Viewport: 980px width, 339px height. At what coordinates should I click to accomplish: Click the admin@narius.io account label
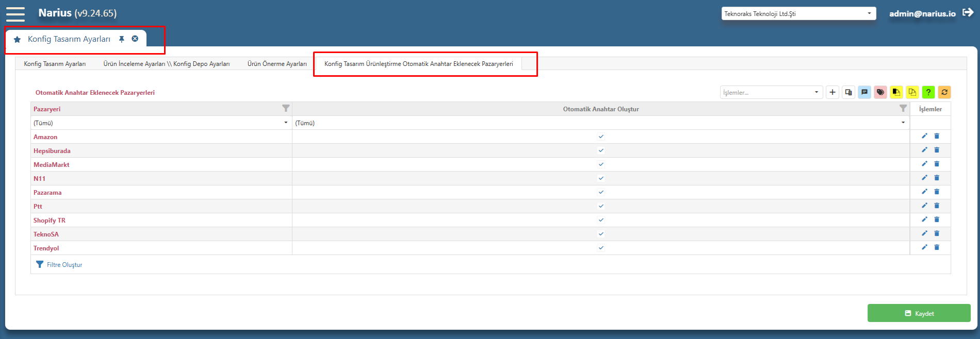pos(922,14)
